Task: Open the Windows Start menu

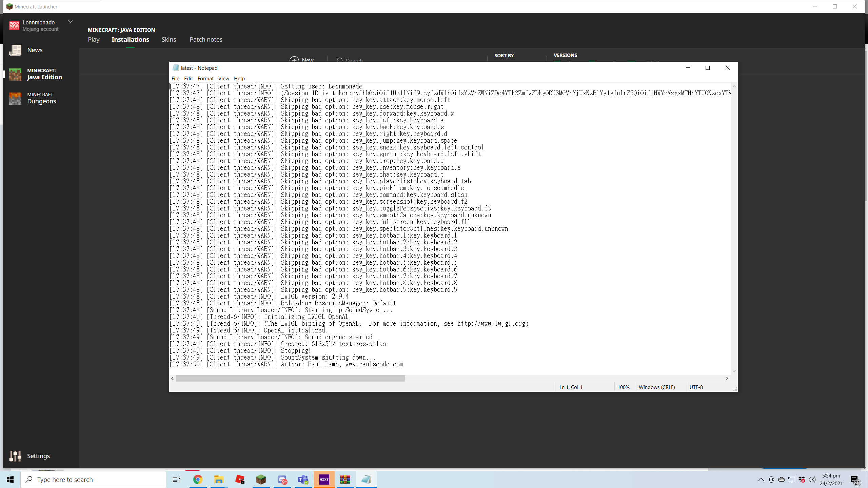Action: 10,480
